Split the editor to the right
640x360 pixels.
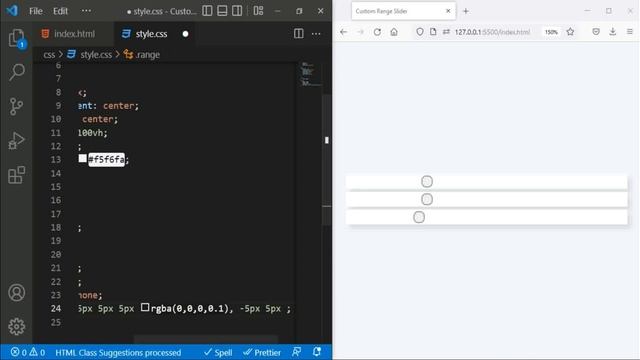click(x=299, y=33)
